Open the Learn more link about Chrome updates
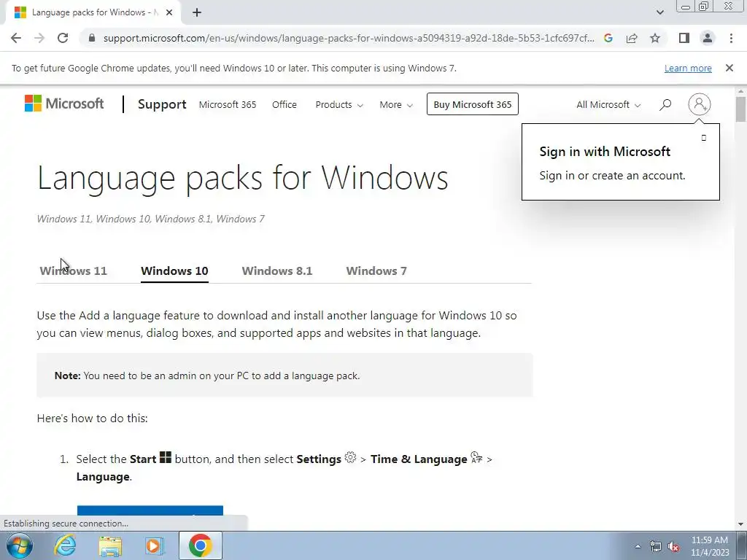 [x=688, y=68]
